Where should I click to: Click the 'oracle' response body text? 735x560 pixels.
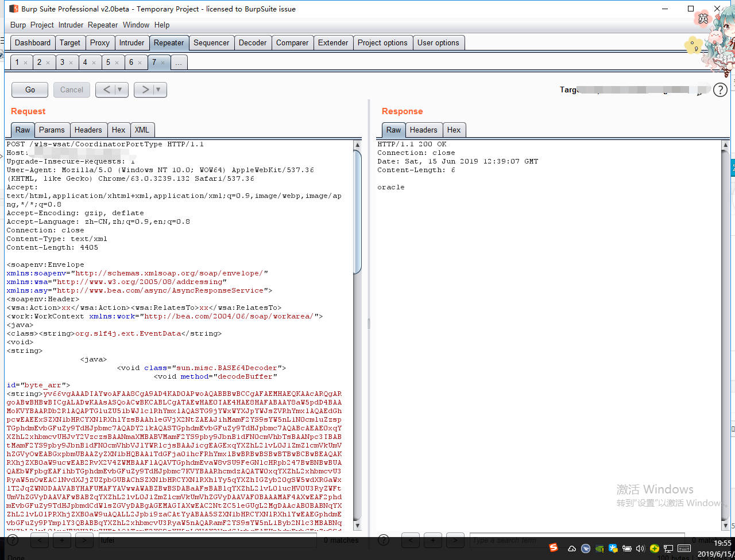click(391, 187)
